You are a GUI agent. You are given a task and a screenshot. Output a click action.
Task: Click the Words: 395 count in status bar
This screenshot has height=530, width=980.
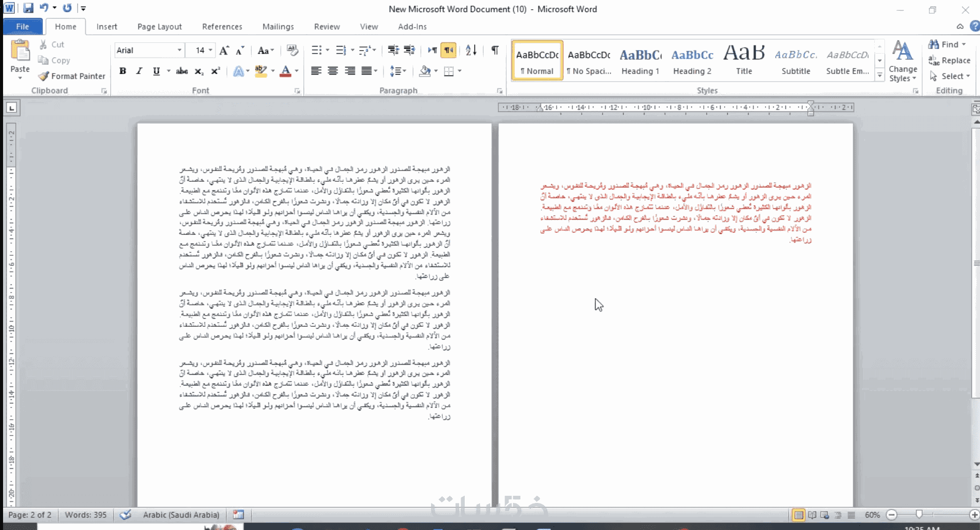86,515
